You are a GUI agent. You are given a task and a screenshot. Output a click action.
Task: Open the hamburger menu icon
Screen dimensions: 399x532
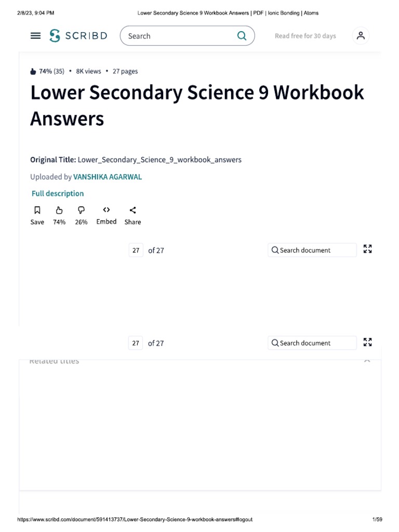point(35,36)
